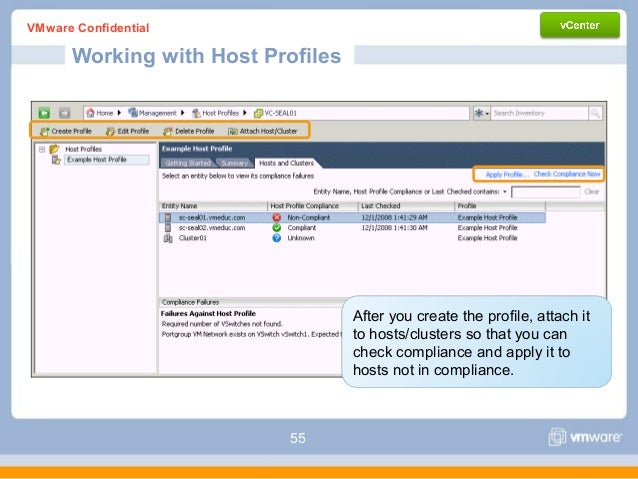Switch to the Getting Started tab
The width and height of the screenshot is (638, 479).
[x=188, y=163]
